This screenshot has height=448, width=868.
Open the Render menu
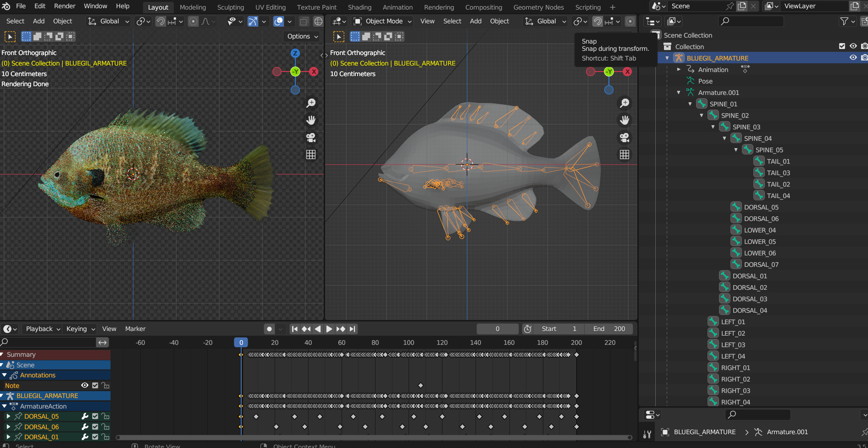point(65,6)
